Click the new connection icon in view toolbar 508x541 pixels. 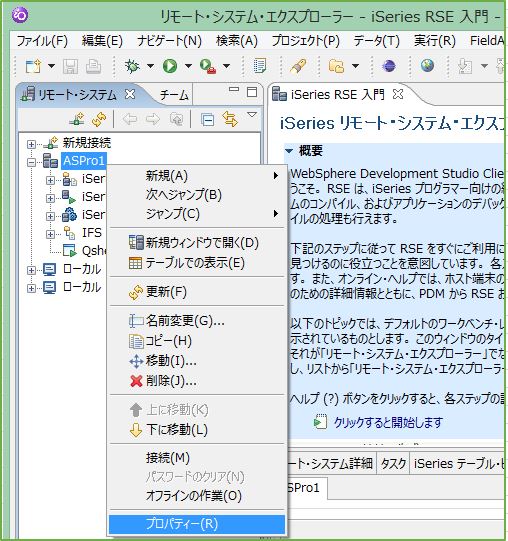(x=77, y=119)
